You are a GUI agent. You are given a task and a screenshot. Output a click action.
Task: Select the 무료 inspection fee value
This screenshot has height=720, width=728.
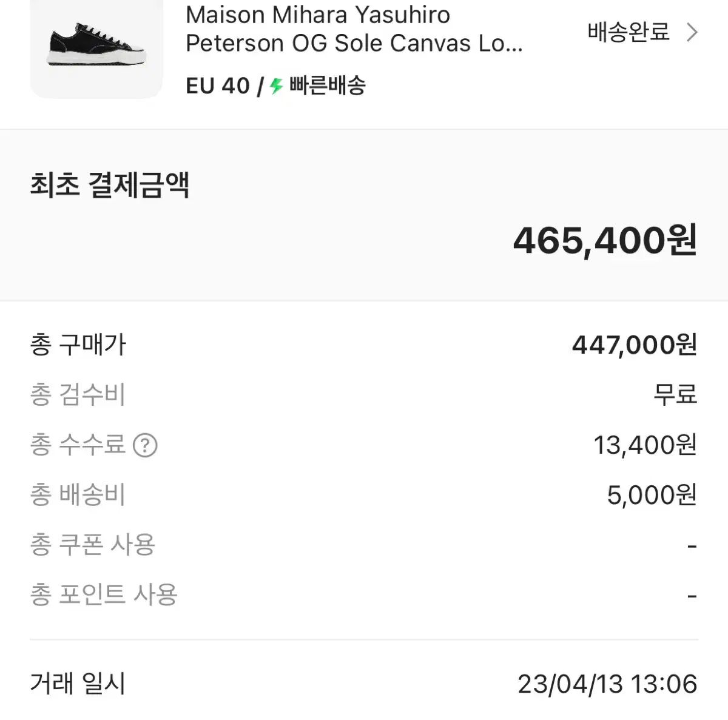(675, 395)
